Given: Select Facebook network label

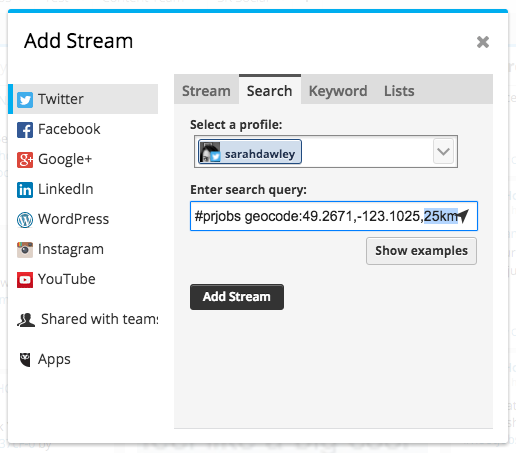Looking at the screenshot, I should click(69, 129).
